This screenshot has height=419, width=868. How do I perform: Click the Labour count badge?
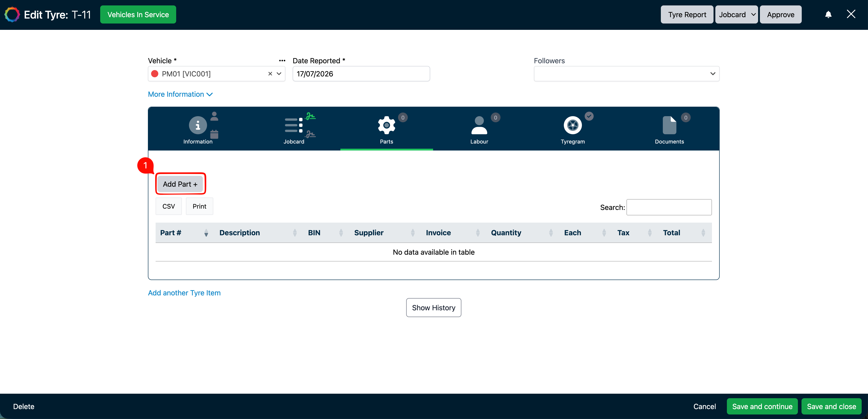tap(495, 118)
